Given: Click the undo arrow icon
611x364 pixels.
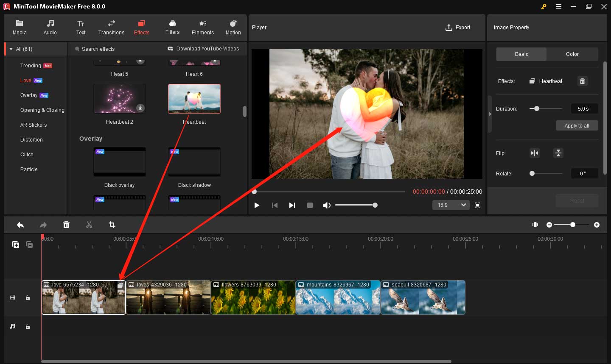Looking at the screenshot, I should tap(20, 225).
